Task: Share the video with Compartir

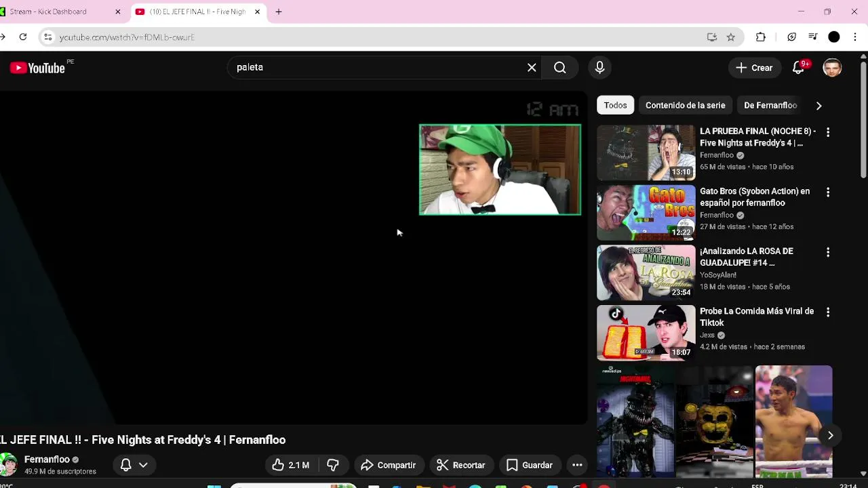Action: pyautogui.click(x=389, y=465)
